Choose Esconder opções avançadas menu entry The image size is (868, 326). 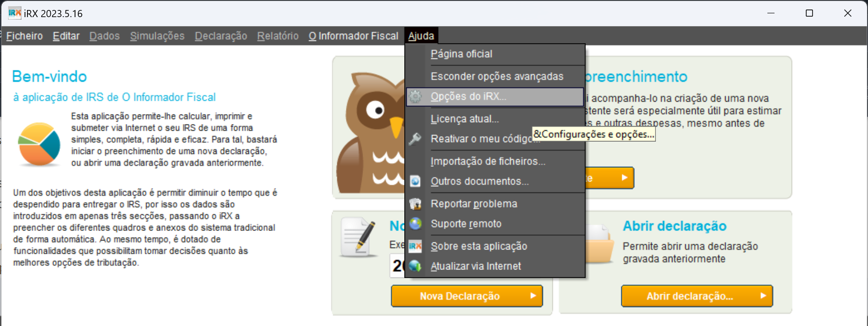pos(495,77)
